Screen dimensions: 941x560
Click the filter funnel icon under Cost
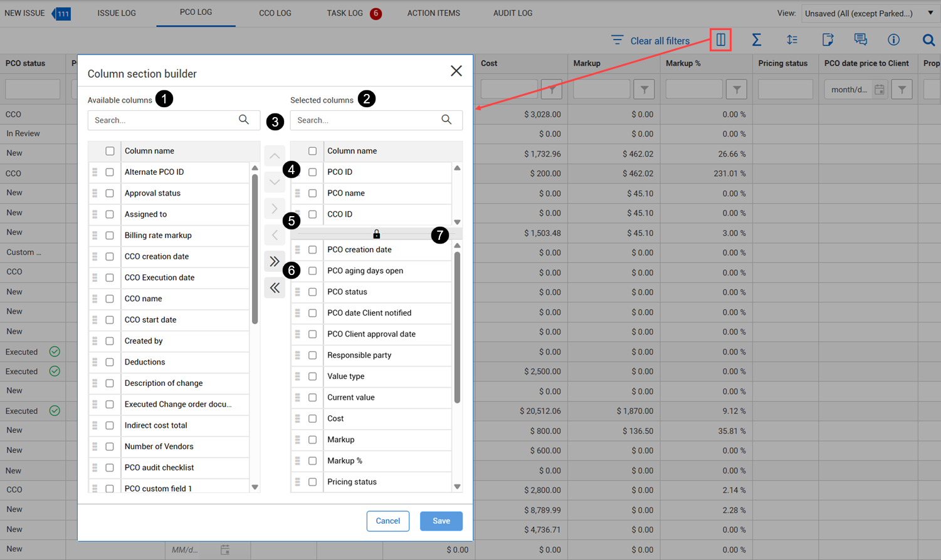(x=552, y=90)
